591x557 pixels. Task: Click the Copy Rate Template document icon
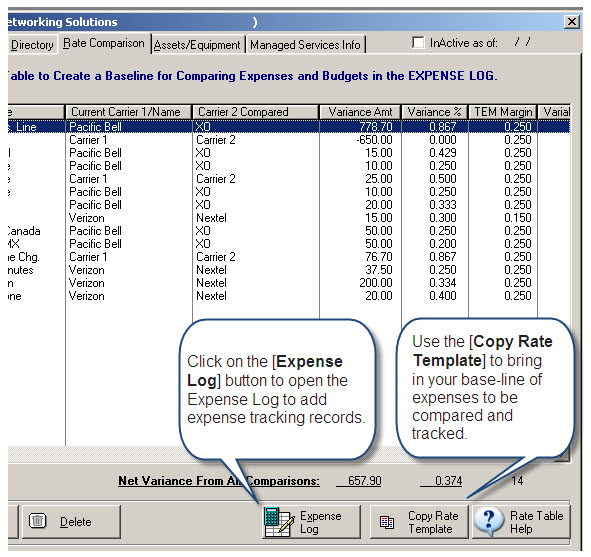[x=387, y=522]
